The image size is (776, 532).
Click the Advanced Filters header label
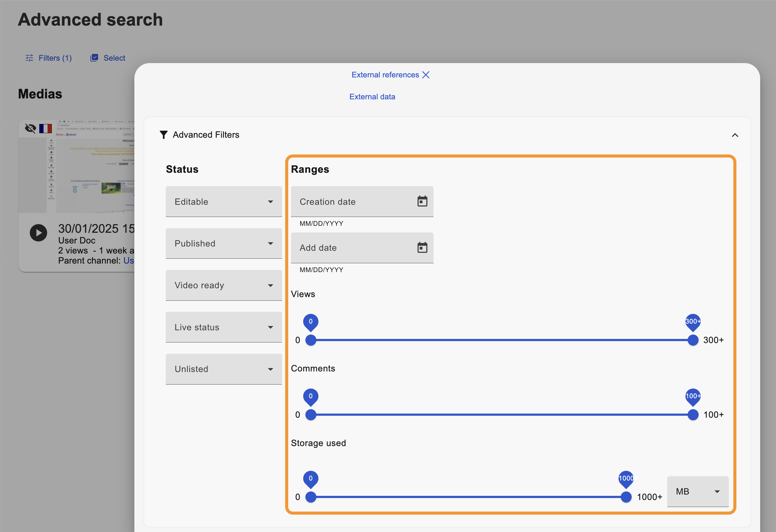(206, 135)
